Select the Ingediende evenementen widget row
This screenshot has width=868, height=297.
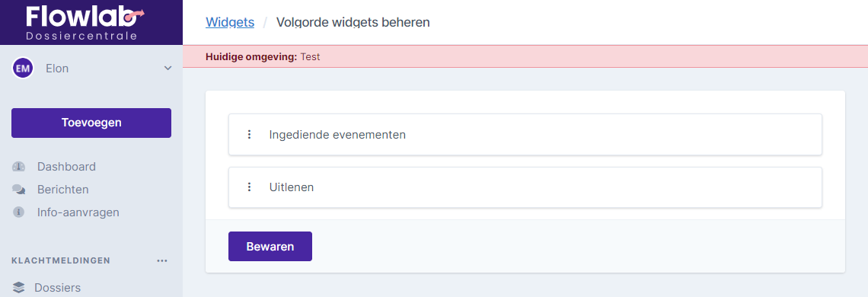click(525, 135)
